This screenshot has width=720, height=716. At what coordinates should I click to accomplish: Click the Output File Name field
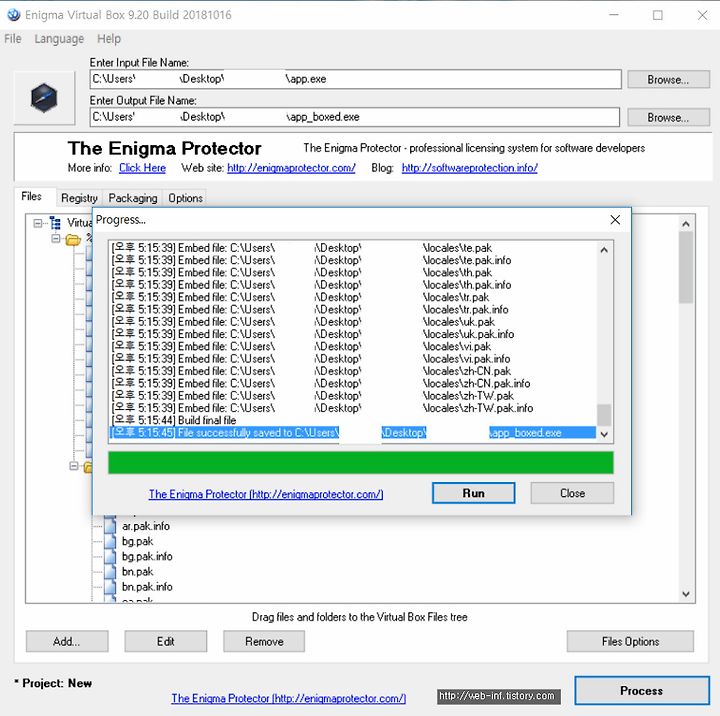click(x=355, y=117)
